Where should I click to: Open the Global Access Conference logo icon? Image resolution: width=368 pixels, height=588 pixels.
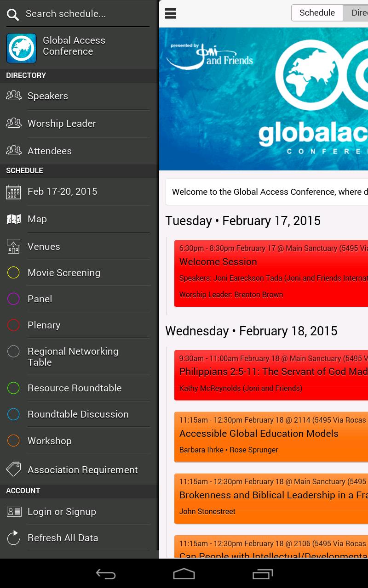21,48
